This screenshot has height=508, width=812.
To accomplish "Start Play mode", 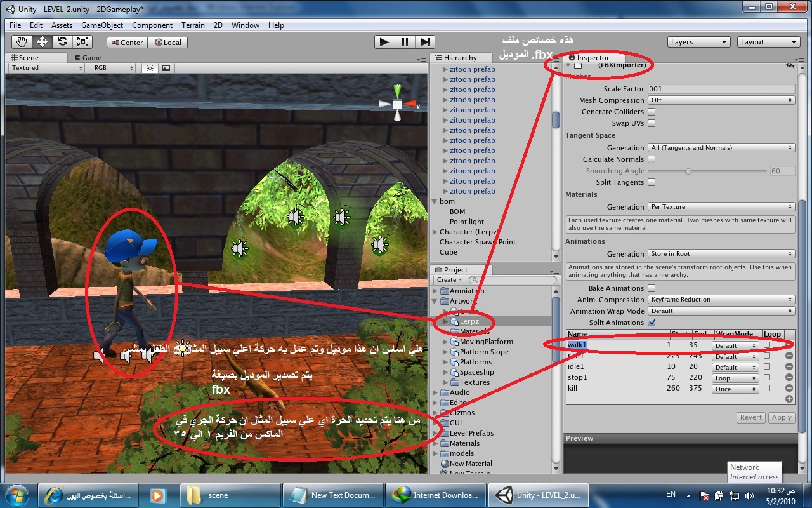I will [384, 42].
